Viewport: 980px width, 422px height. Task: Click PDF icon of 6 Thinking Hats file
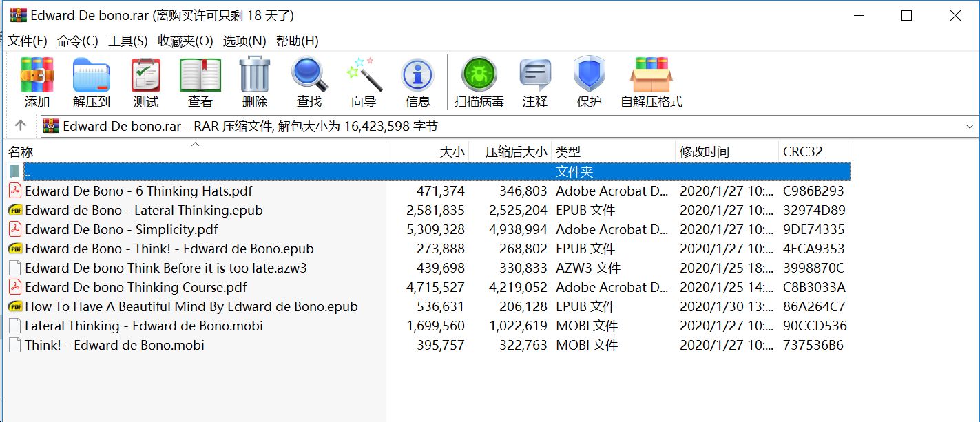[15, 191]
